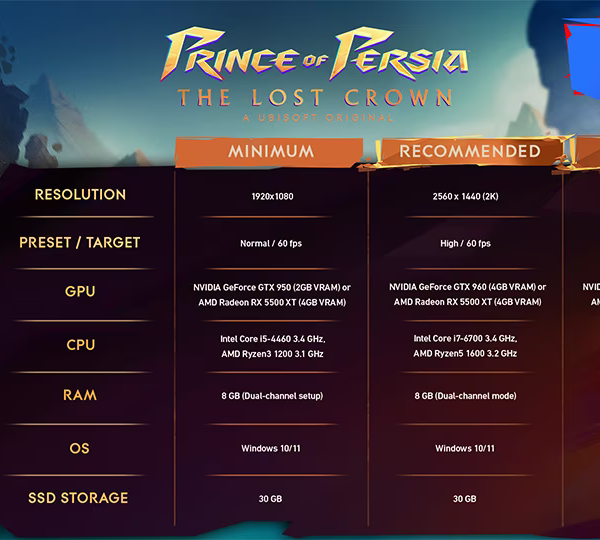Click the Prince of Persia logo
Screen dimensions: 600x540
[x=315, y=54]
